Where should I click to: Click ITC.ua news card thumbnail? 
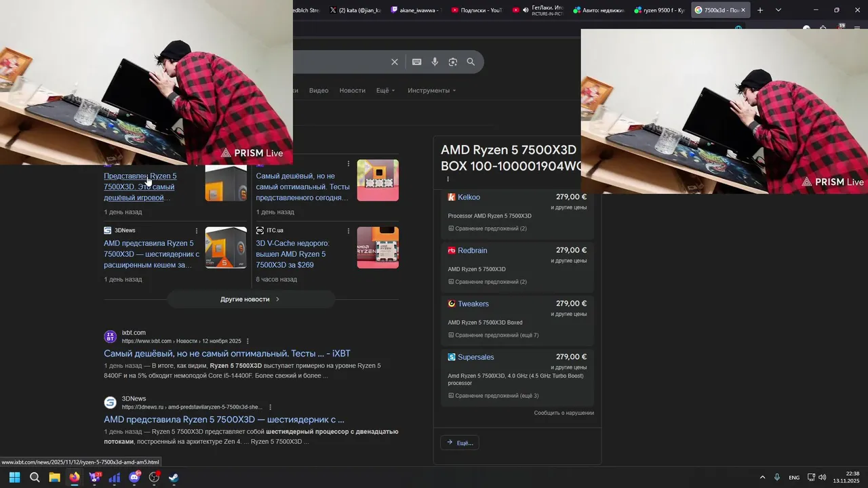point(378,247)
